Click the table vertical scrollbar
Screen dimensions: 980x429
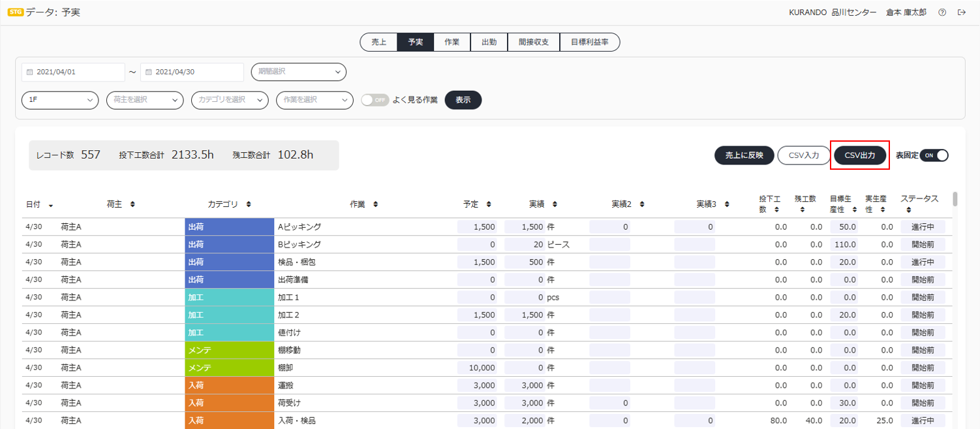coord(956,199)
